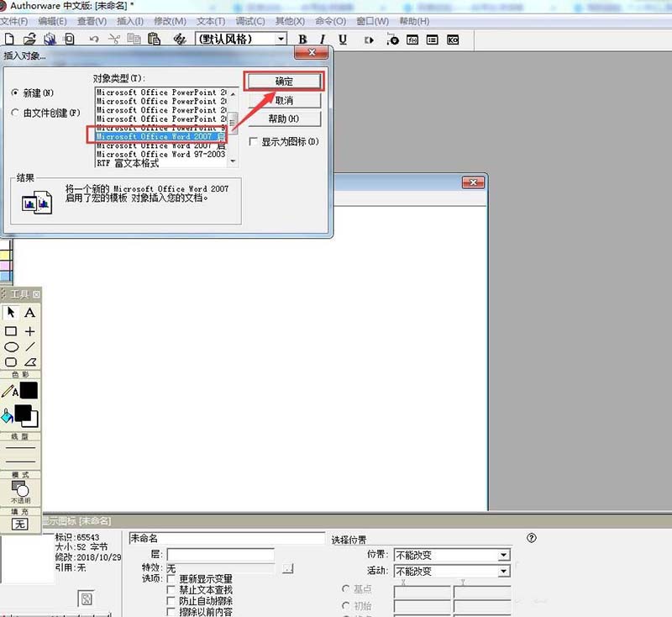Image resolution: width=672 pixels, height=617 pixels.
Task: Click the Import toolbar icon
Action: point(69,40)
